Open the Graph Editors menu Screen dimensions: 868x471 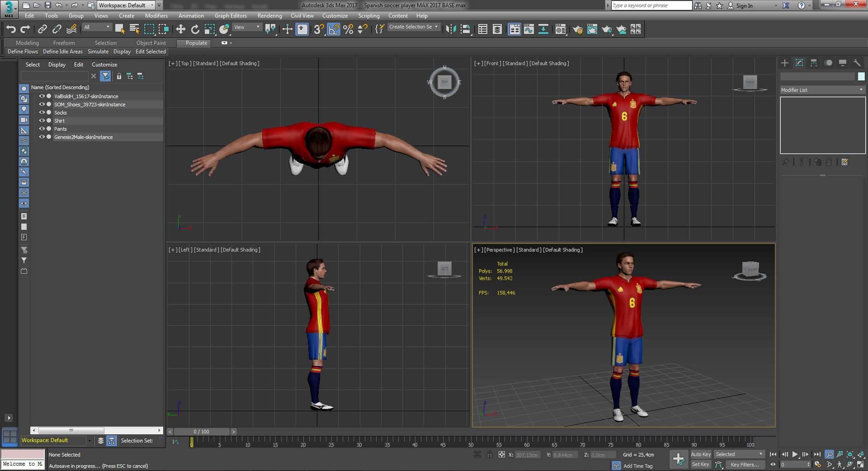[231, 16]
